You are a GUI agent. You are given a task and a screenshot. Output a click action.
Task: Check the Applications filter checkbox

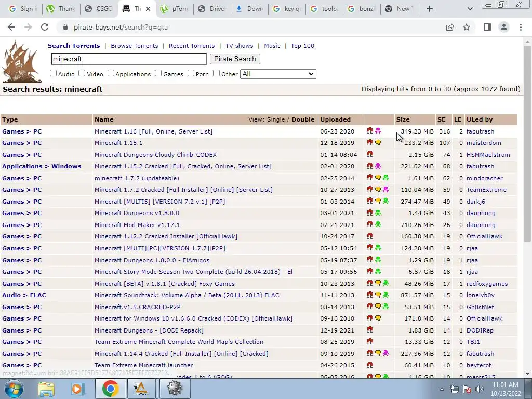click(111, 73)
